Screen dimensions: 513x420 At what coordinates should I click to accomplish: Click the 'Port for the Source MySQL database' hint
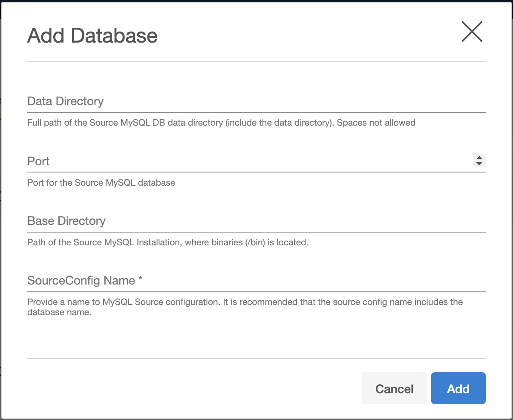click(x=101, y=183)
